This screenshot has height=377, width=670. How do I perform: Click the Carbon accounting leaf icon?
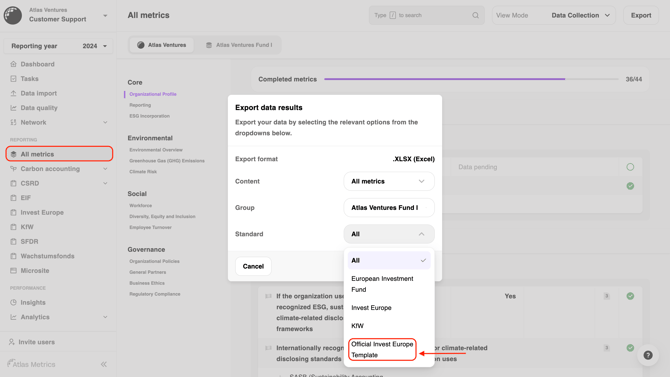[13, 169]
